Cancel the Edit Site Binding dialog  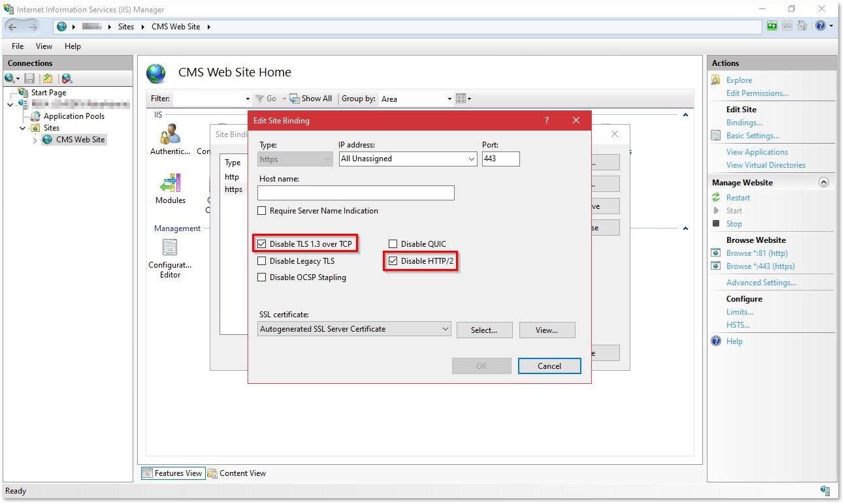[x=549, y=366]
